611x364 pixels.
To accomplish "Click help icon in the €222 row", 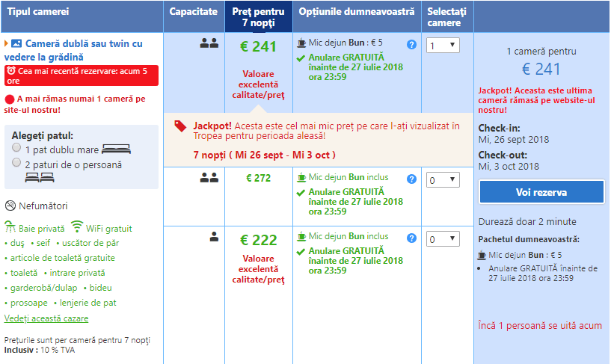I will [x=411, y=238].
